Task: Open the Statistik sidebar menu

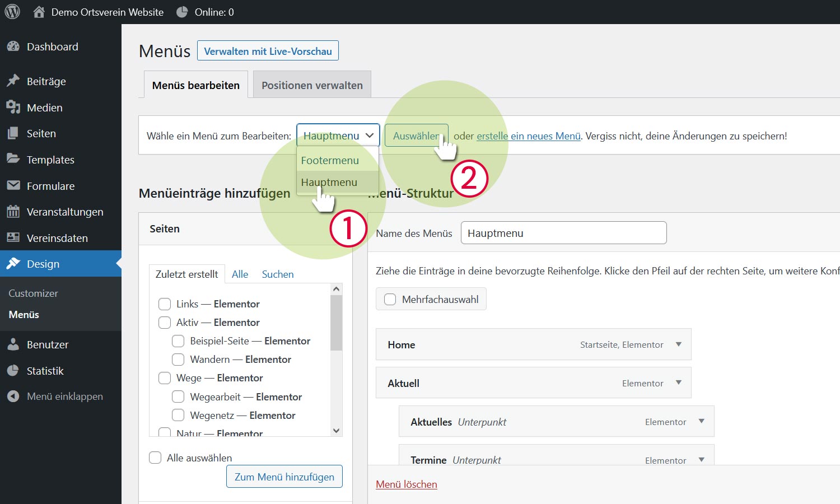Action: click(60, 371)
